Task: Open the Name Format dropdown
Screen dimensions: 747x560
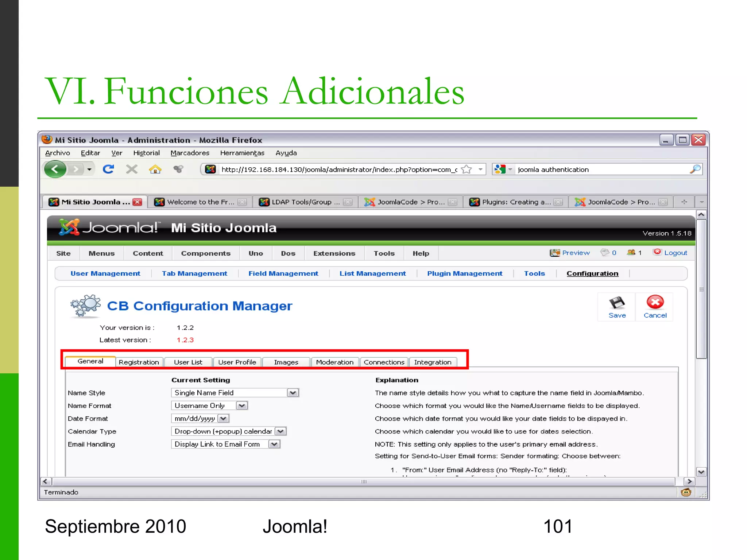Action: (241, 405)
